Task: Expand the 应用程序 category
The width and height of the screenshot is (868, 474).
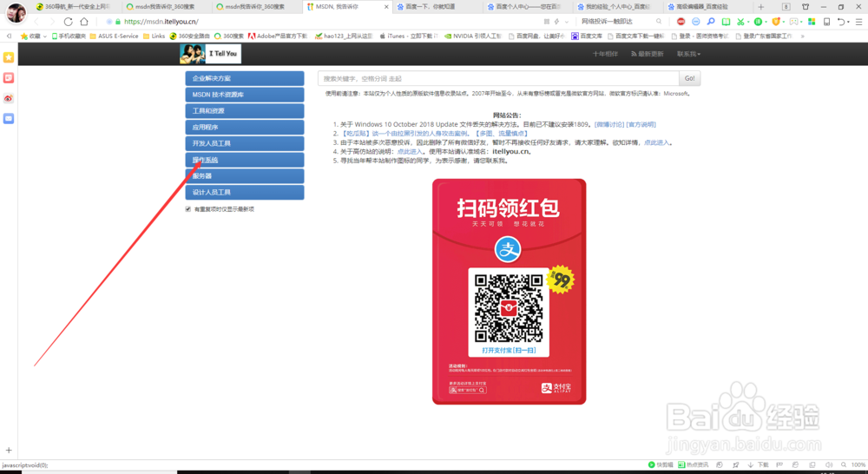Action: pos(245,127)
